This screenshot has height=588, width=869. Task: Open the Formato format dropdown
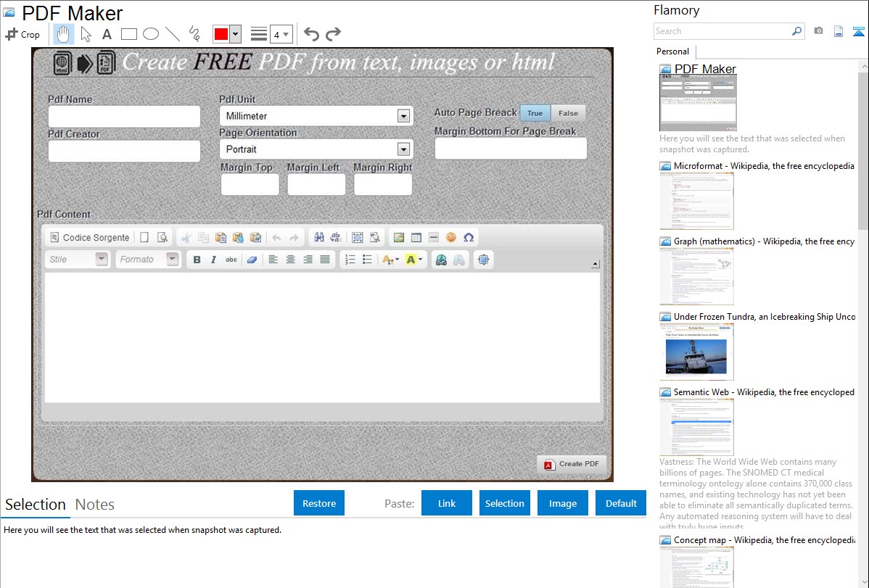148,260
